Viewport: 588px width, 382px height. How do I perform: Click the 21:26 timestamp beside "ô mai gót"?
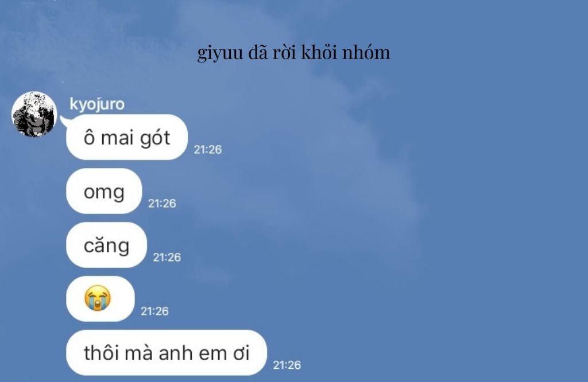pos(208,150)
